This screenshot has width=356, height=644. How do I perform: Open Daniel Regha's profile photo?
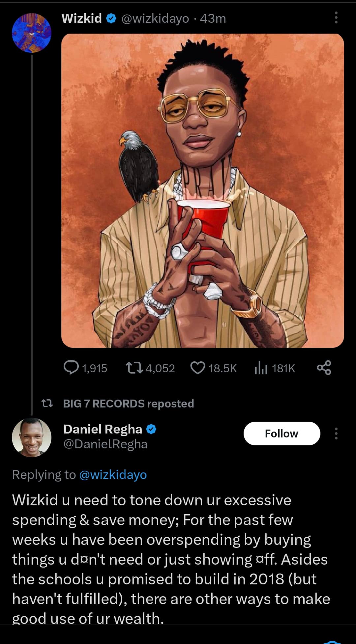click(32, 437)
